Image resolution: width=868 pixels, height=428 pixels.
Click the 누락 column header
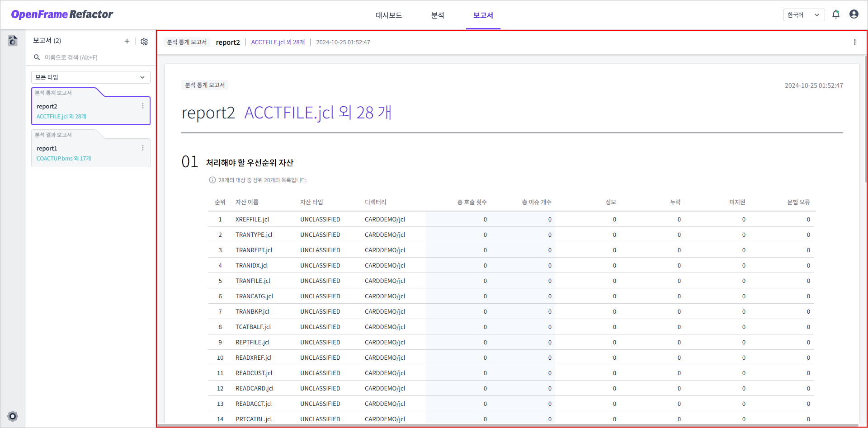(x=675, y=202)
